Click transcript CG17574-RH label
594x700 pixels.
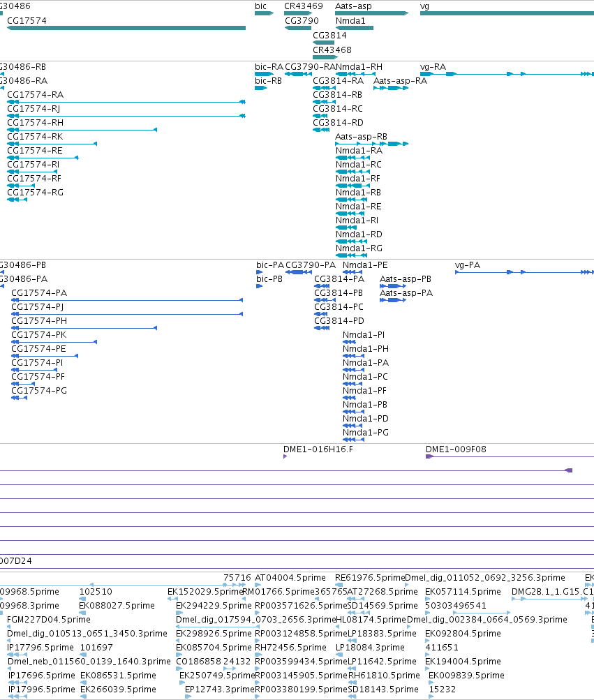point(36,122)
